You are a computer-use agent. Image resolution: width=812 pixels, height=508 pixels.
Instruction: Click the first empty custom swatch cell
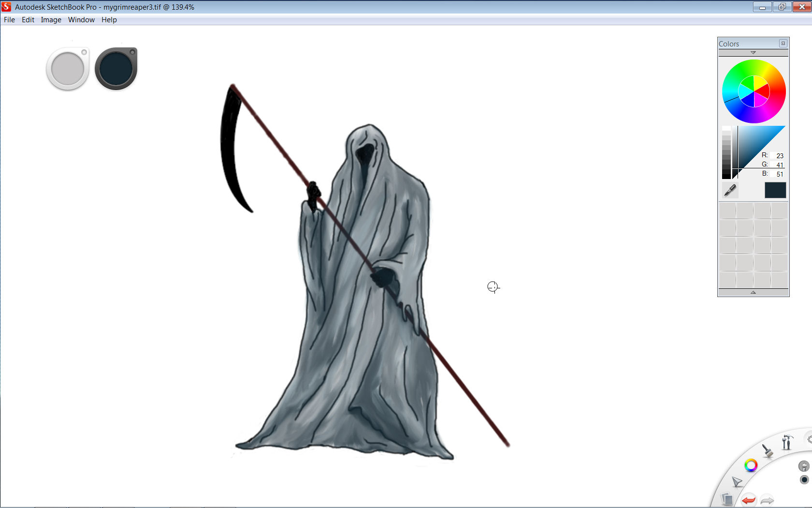point(727,211)
